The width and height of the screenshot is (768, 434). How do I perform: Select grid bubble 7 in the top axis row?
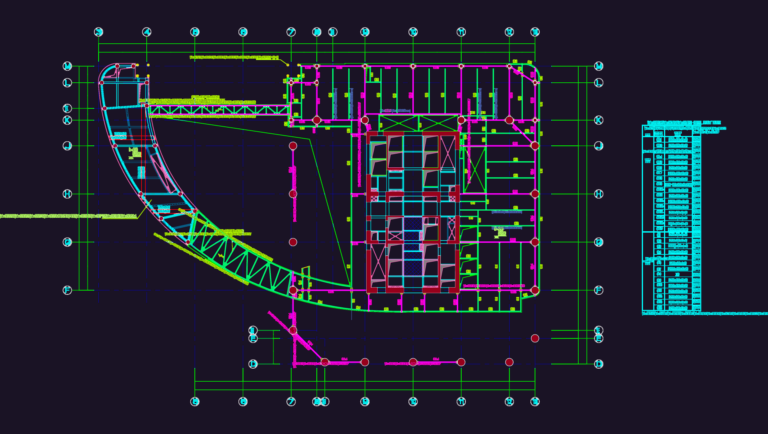[x=291, y=32]
